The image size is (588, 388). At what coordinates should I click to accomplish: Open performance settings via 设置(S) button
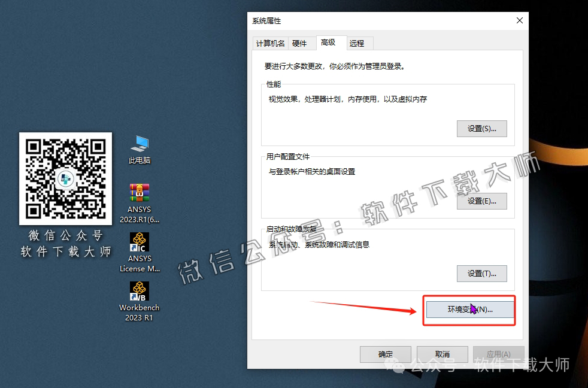point(481,128)
